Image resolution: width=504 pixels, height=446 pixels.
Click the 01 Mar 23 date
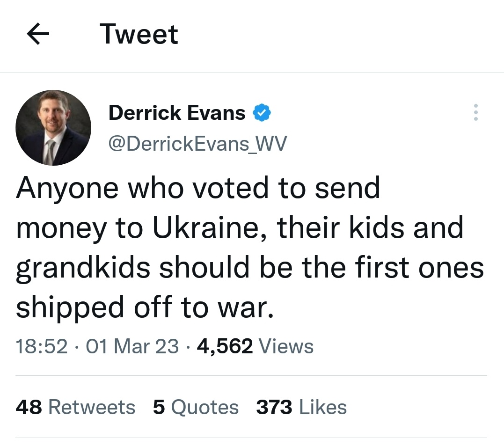click(132, 346)
